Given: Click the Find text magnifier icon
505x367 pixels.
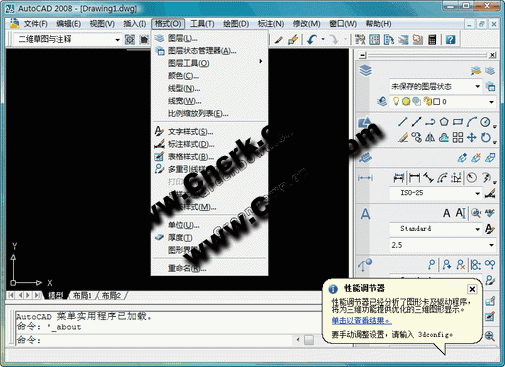Looking at the screenshot, I should [x=476, y=213].
